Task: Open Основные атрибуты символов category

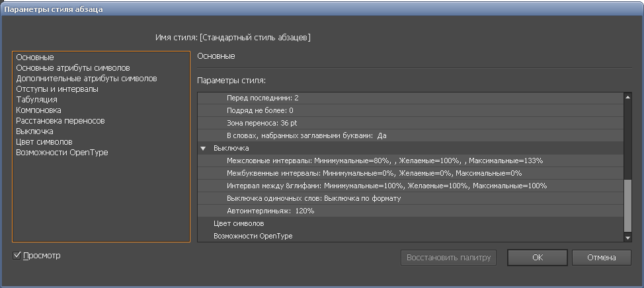Action: coord(73,68)
